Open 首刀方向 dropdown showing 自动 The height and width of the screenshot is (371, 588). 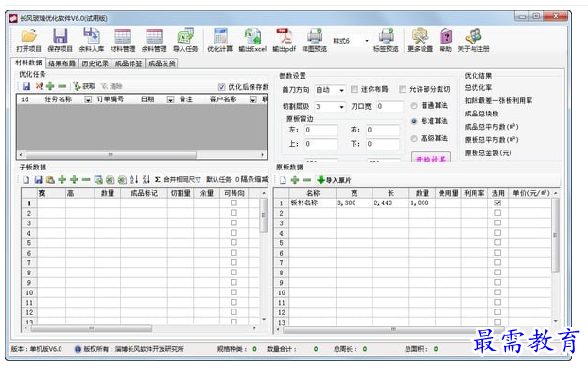[x=341, y=90]
